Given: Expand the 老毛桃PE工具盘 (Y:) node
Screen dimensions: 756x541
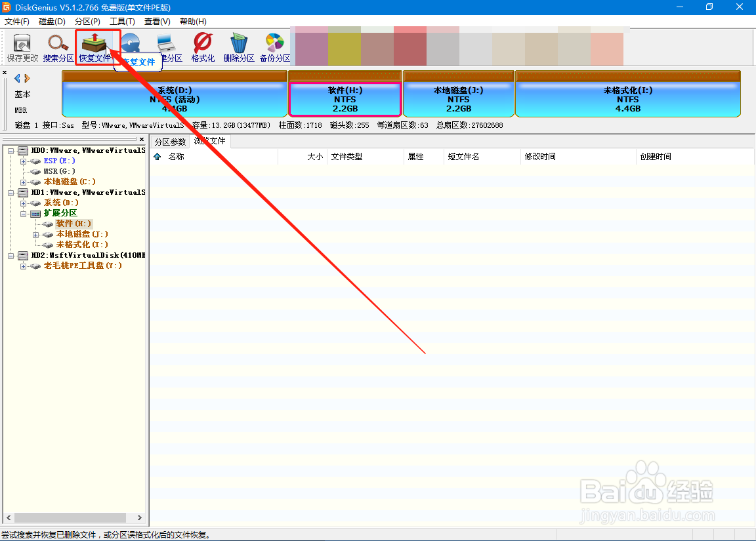Looking at the screenshot, I should pyautogui.click(x=23, y=266).
